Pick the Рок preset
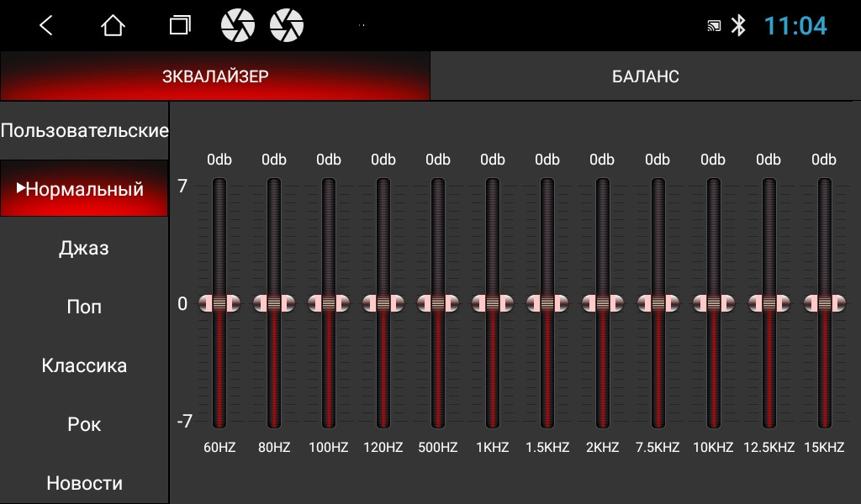 tap(84, 425)
